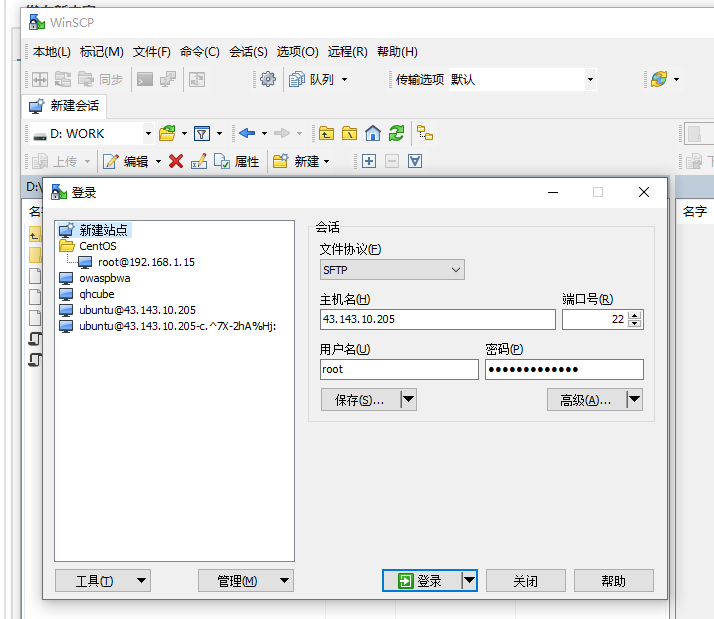
Task: Expand the advanced (高级) button dropdown arrow
Action: [634, 400]
